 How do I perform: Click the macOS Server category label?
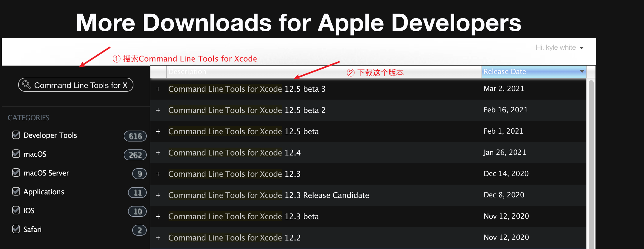tap(46, 173)
